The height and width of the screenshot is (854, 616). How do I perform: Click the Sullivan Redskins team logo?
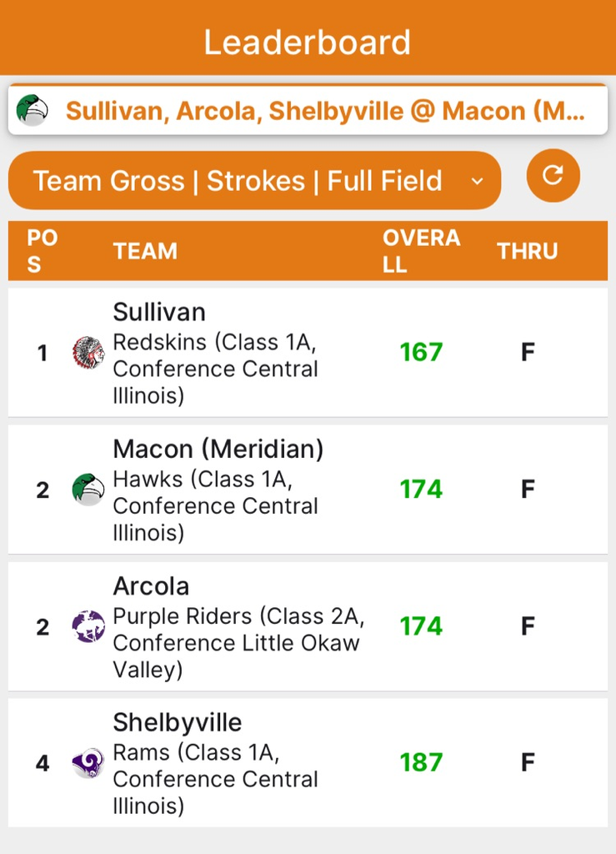click(88, 353)
